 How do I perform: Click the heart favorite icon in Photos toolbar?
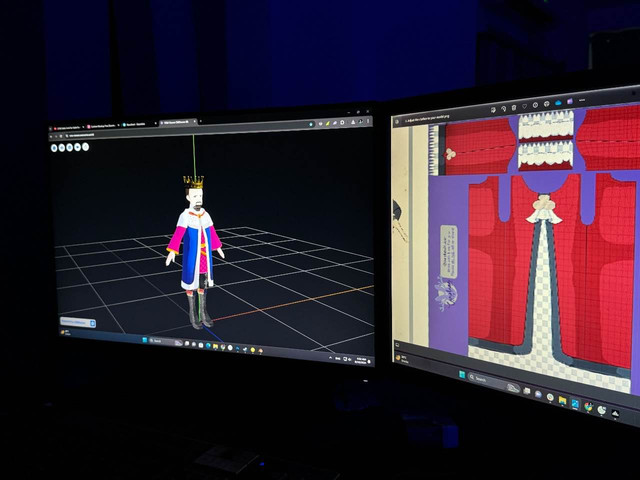[x=524, y=106]
